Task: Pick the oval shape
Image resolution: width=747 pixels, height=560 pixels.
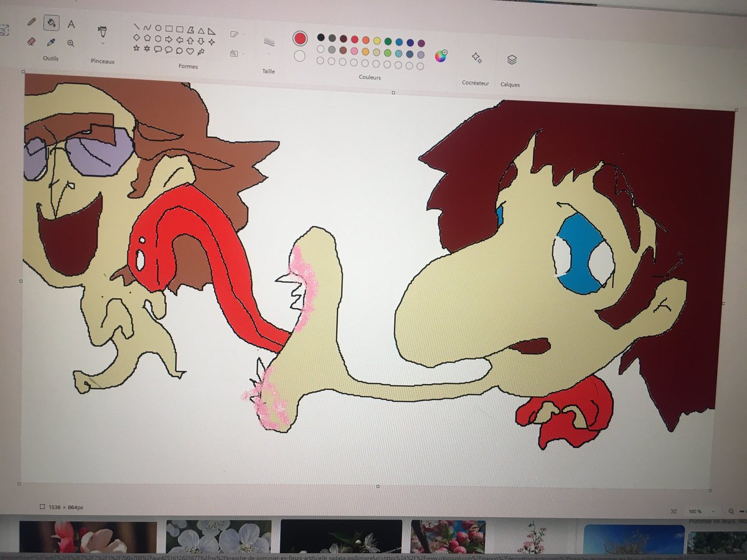Action: 158,28
